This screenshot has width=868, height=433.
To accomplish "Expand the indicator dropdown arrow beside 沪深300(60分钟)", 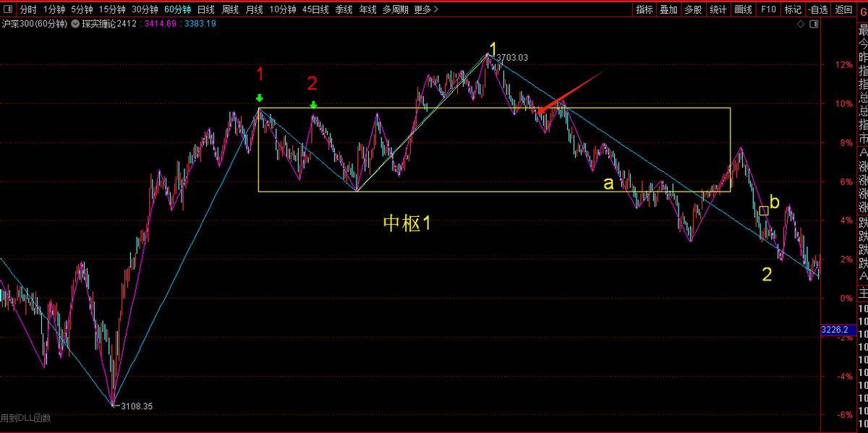I will click(75, 24).
